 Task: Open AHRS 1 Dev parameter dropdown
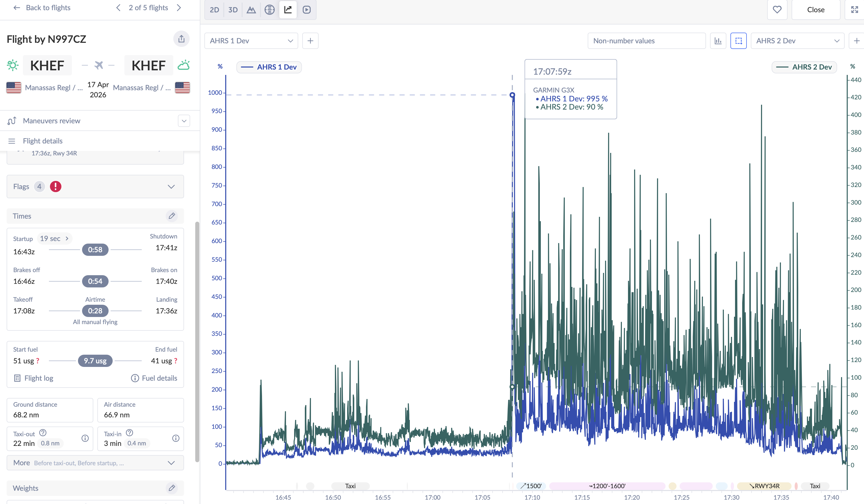[x=251, y=41]
